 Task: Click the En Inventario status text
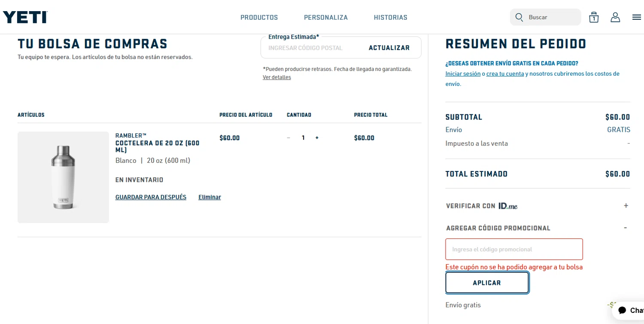[140, 180]
